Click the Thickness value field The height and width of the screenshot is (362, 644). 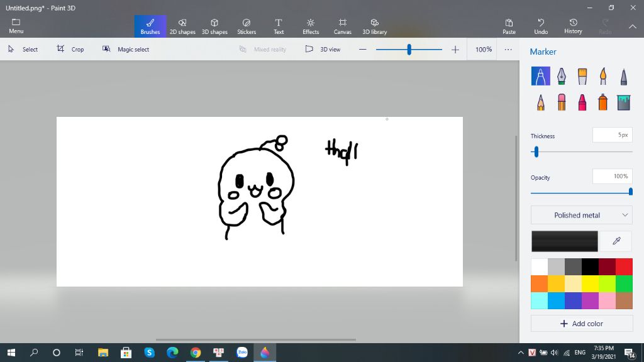tap(613, 135)
